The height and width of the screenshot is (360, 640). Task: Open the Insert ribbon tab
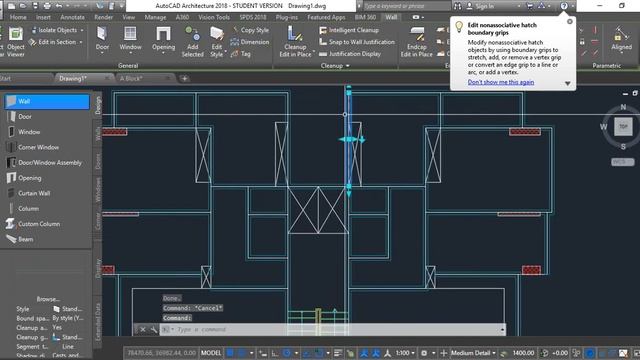coord(43,17)
